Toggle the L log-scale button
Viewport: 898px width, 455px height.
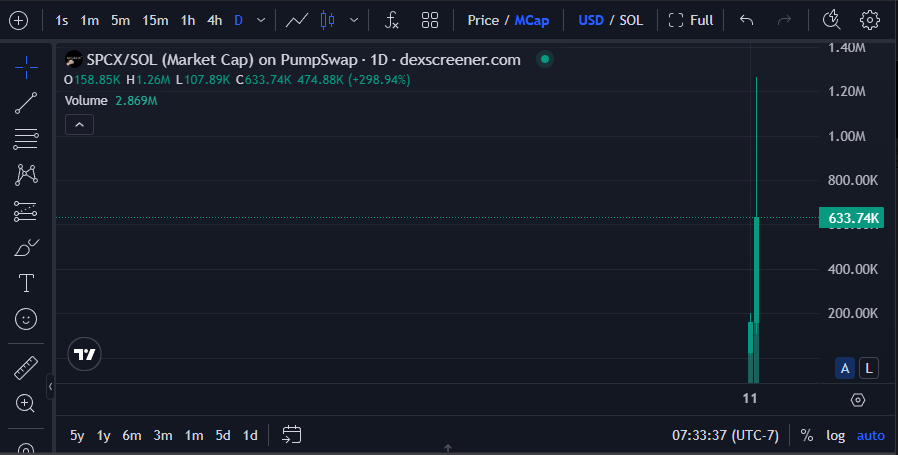869,368
